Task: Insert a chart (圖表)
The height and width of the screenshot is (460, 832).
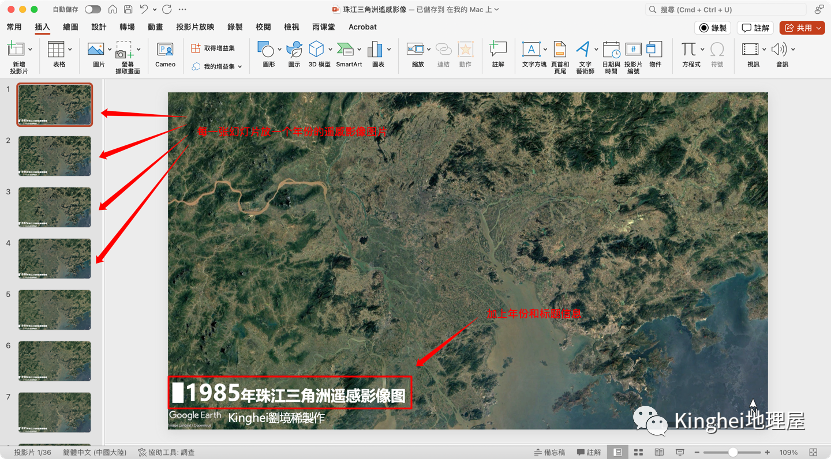Action: 378,49
